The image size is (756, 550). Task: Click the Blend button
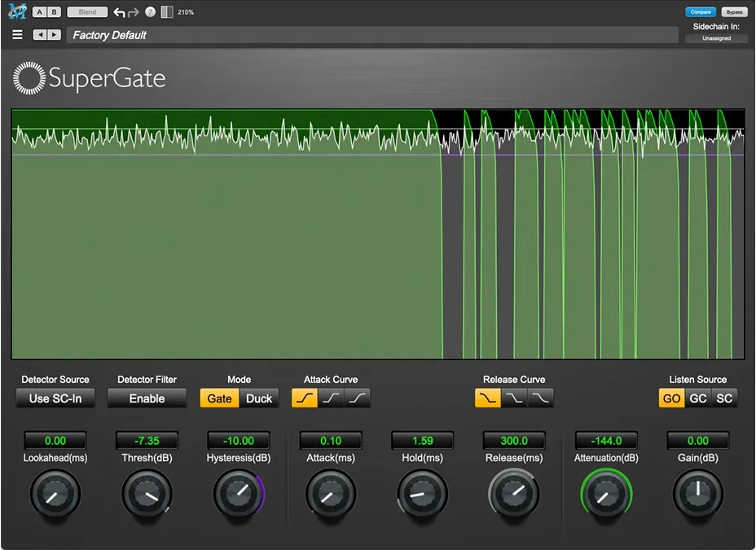[87, 12]
